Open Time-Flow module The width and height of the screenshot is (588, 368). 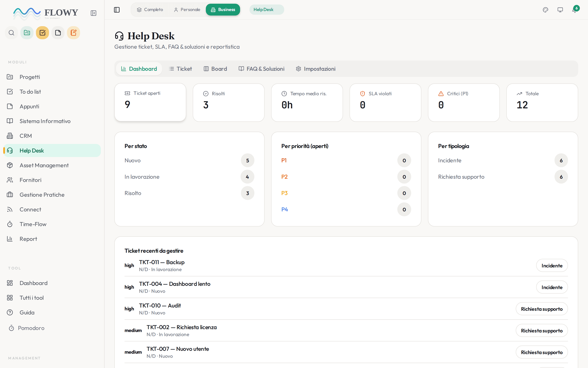pos(52,224)
